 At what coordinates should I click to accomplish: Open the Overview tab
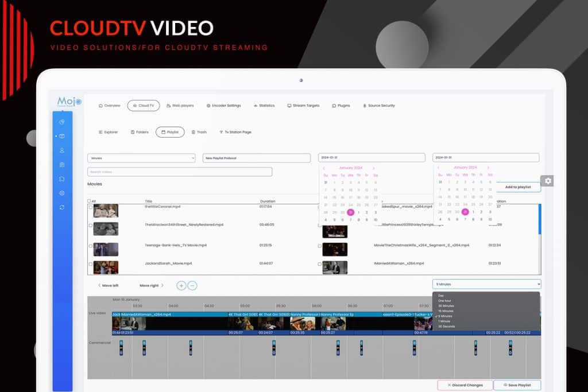tap(110, 106)
